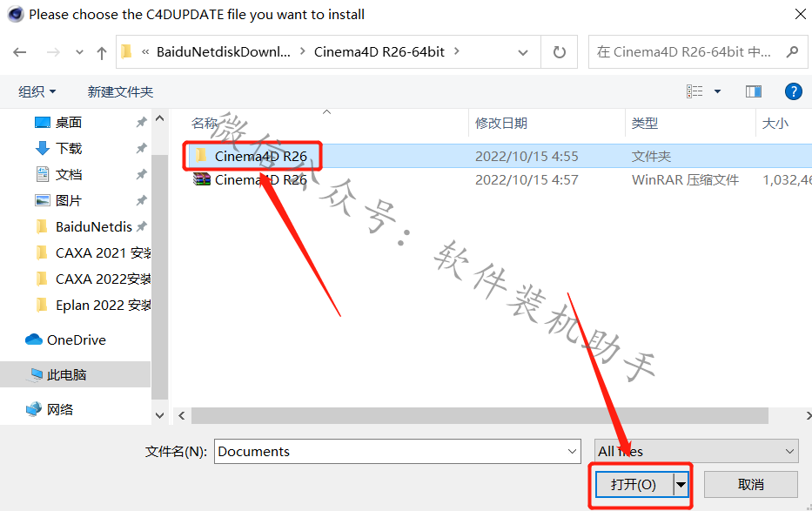Close the file chooser dialog
This screenshot has width=812, height=511.
(800, 14)
